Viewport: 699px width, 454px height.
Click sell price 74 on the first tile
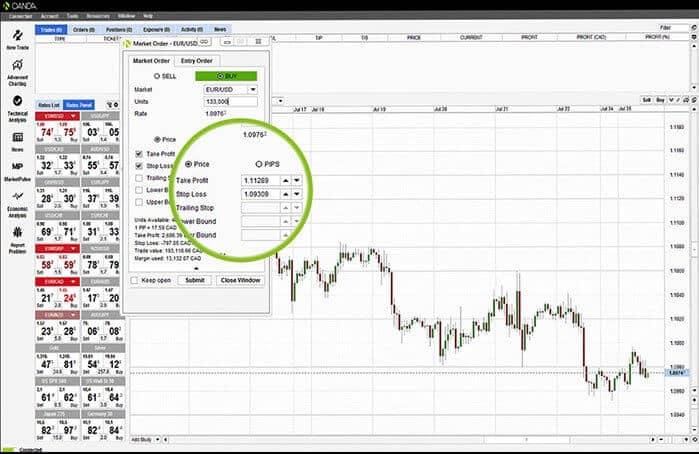click(47, 132)
